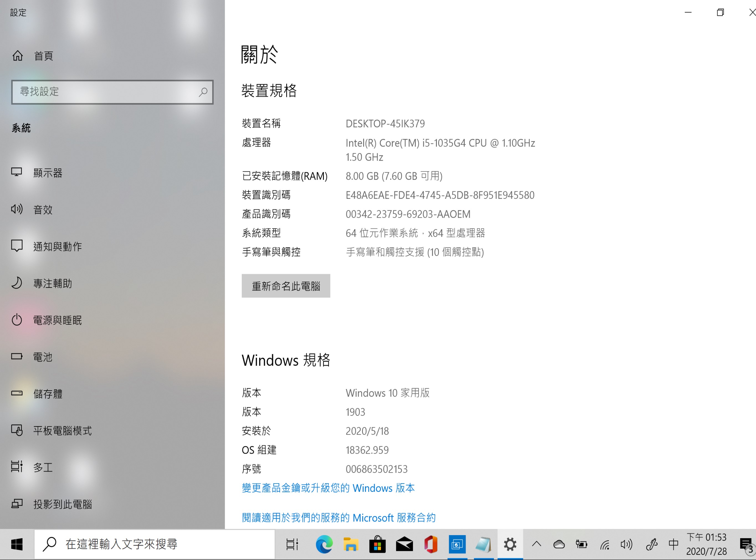The height and width of the screenshot is (560, 756).
Task: Open Wi-Fi network icon in system tray
Action: click(604, 545)
